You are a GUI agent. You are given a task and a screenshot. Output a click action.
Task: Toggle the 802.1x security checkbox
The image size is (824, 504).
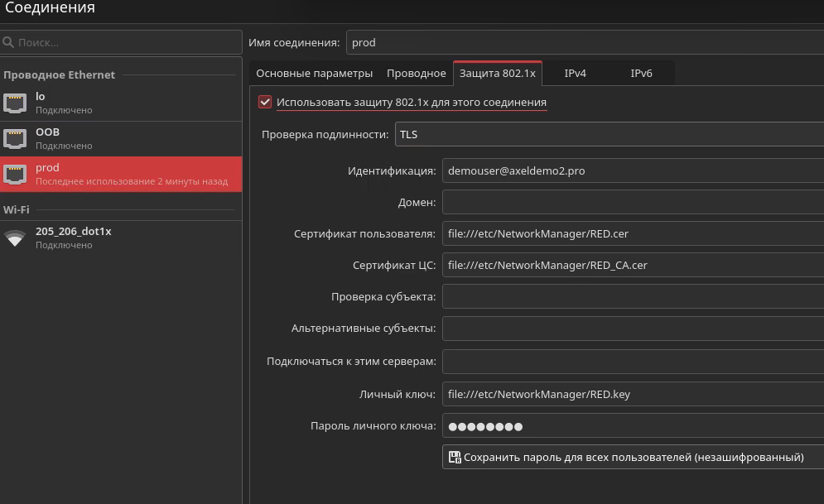coord(265,103)
